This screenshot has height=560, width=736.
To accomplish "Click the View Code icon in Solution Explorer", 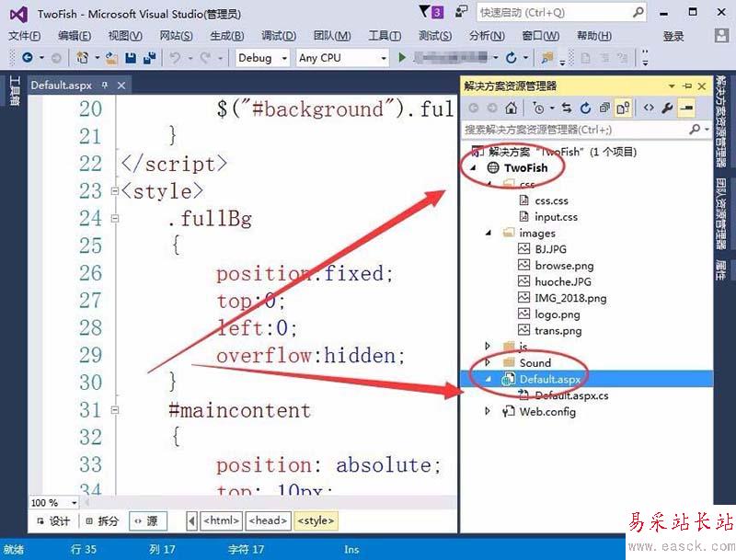I will tap(649, 108).
